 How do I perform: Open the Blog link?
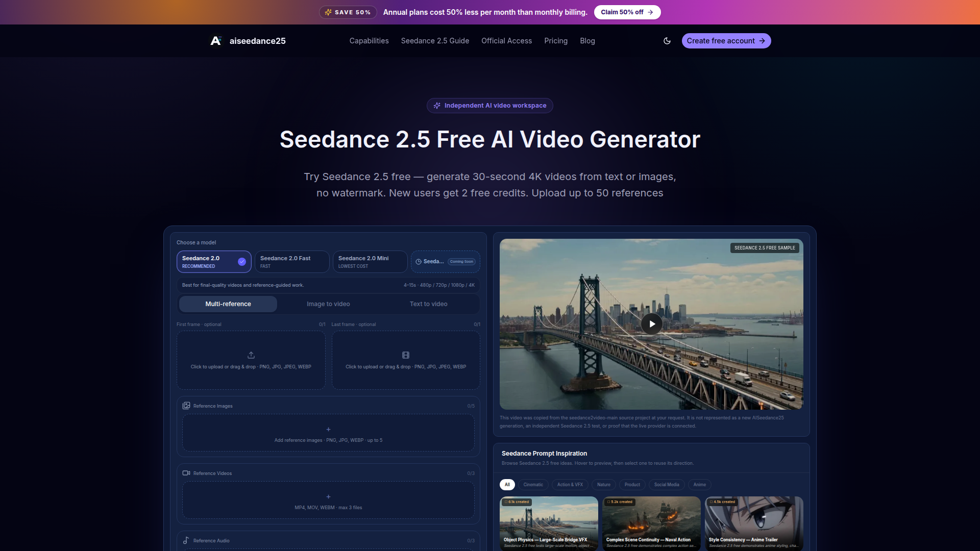coord(587,41)
